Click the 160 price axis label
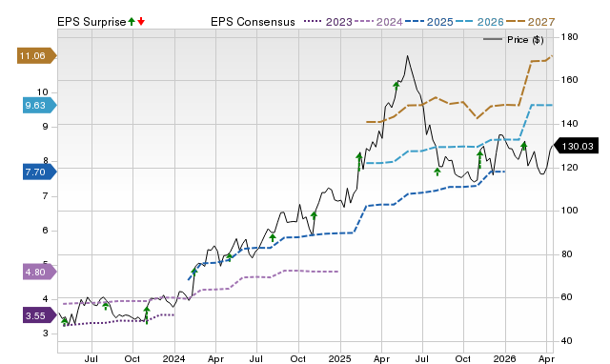 pyautogui.click(x=569, y=80)
